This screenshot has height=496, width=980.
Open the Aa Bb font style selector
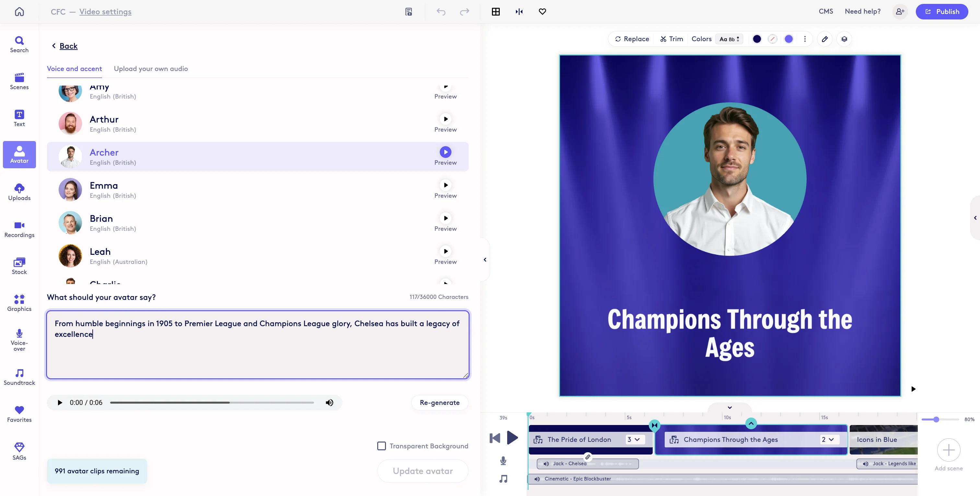[729, 39]
